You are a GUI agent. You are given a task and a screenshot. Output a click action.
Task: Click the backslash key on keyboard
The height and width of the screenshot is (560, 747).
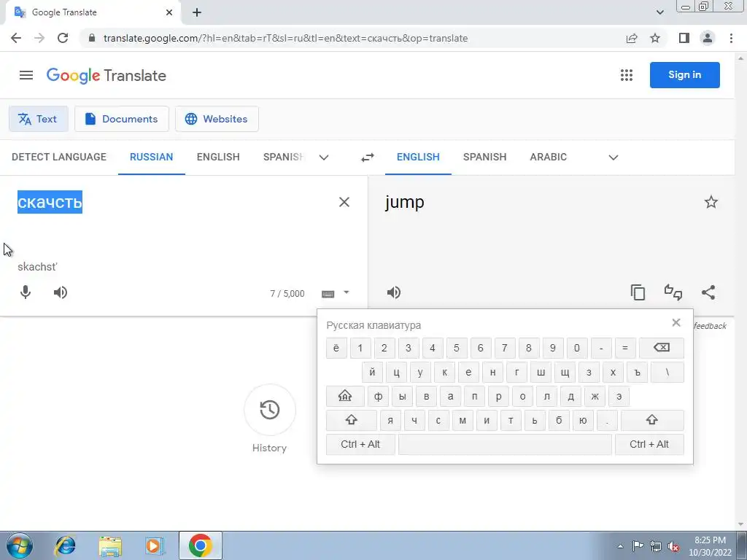(x=667, y=372)
